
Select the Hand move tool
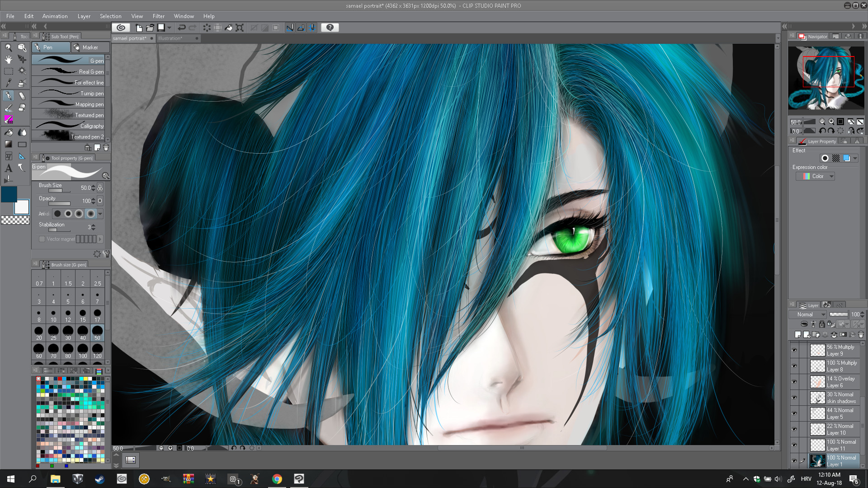8,59
